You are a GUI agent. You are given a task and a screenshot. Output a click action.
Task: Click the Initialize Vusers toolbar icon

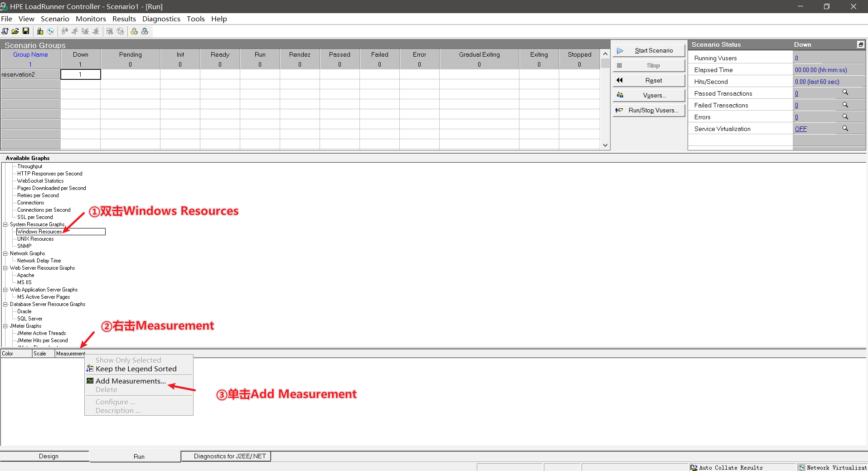65,31
